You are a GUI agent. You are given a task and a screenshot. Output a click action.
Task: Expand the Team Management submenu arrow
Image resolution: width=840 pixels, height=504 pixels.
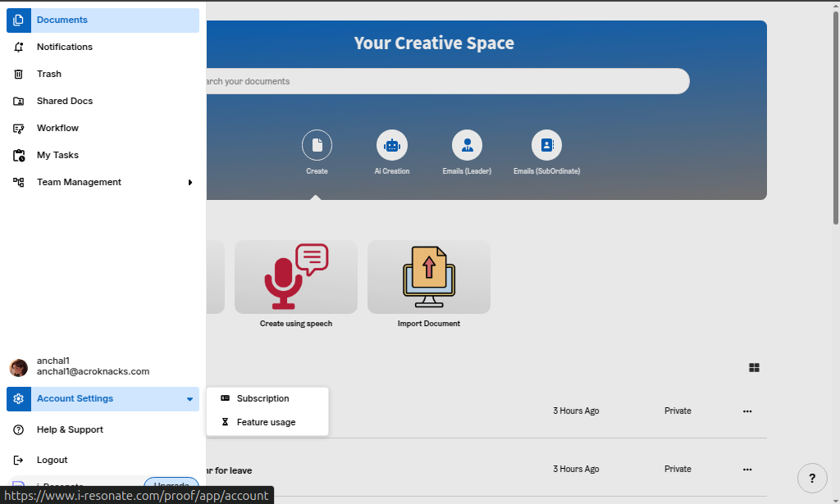190,183
